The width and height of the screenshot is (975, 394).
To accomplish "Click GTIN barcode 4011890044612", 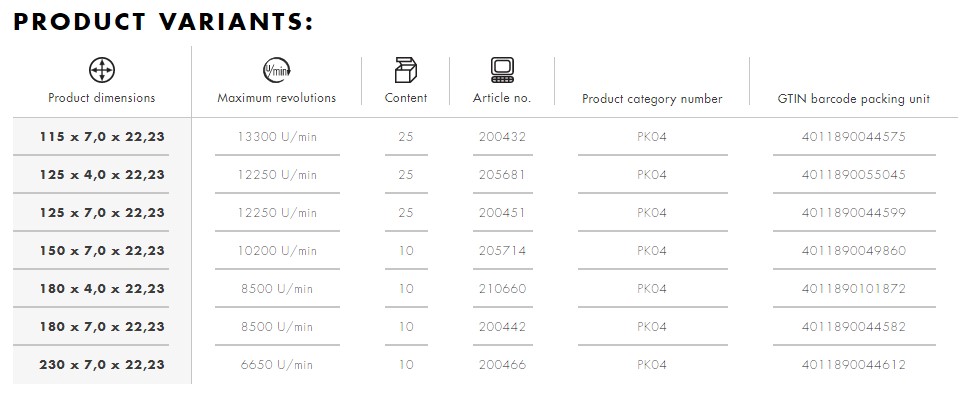I will [x=854, y=364].
